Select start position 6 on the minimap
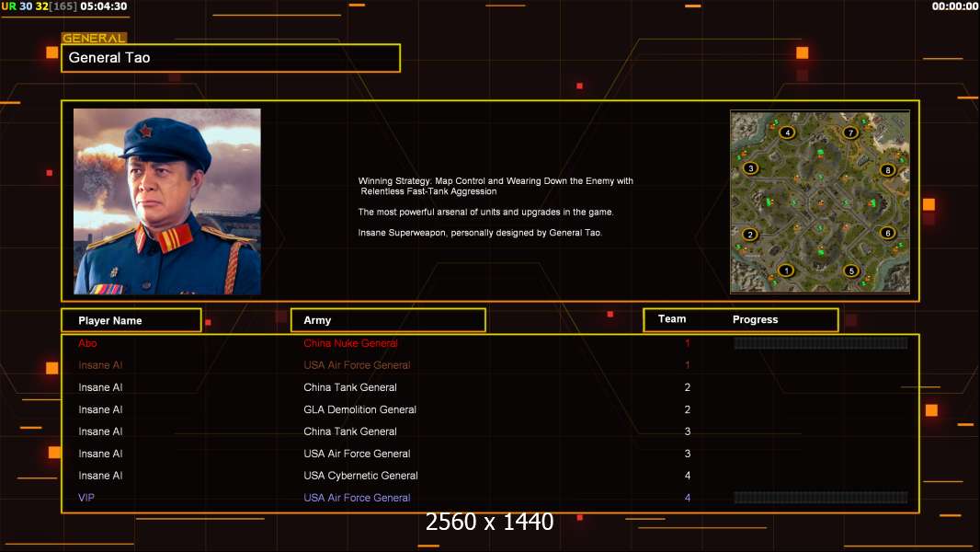The width and height of the screenshot is (980, 552). (x=887, y=233)
